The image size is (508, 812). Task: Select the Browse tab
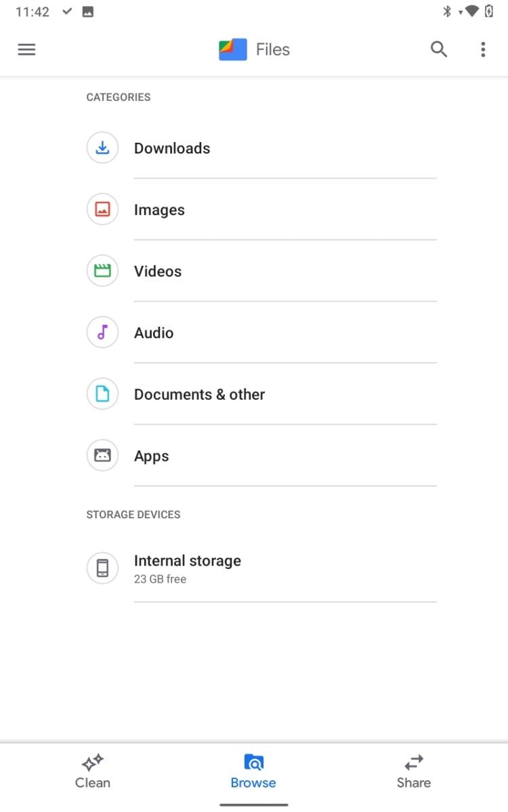[253, 772]
